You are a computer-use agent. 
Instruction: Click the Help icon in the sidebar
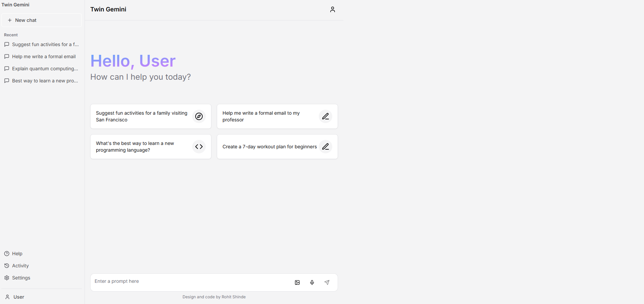pos(7,254)
